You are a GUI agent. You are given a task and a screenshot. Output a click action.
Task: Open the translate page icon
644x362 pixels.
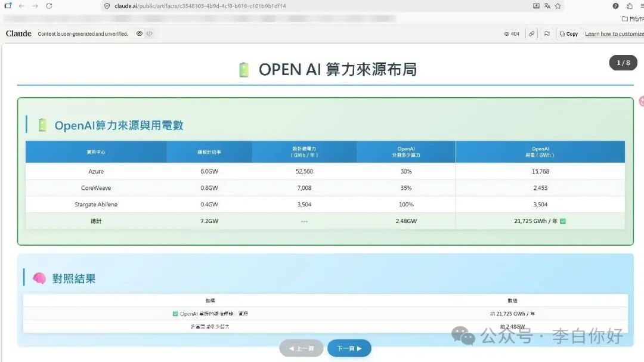(x=547, y=6)
